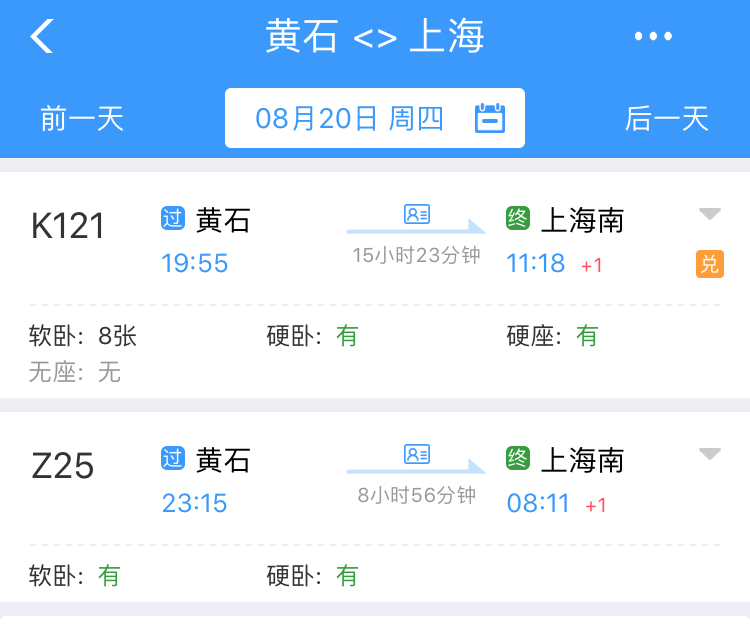750x628 pixels.
Task: Go to previous day 前一天
Action: tap(82, 119)
